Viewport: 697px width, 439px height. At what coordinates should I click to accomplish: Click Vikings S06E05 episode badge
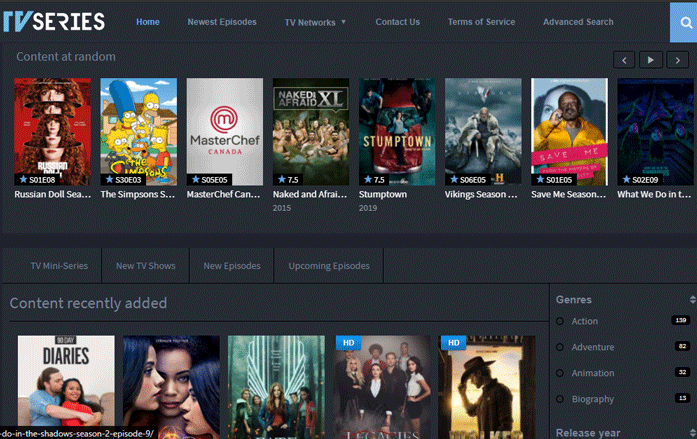[x=468, y=180]
